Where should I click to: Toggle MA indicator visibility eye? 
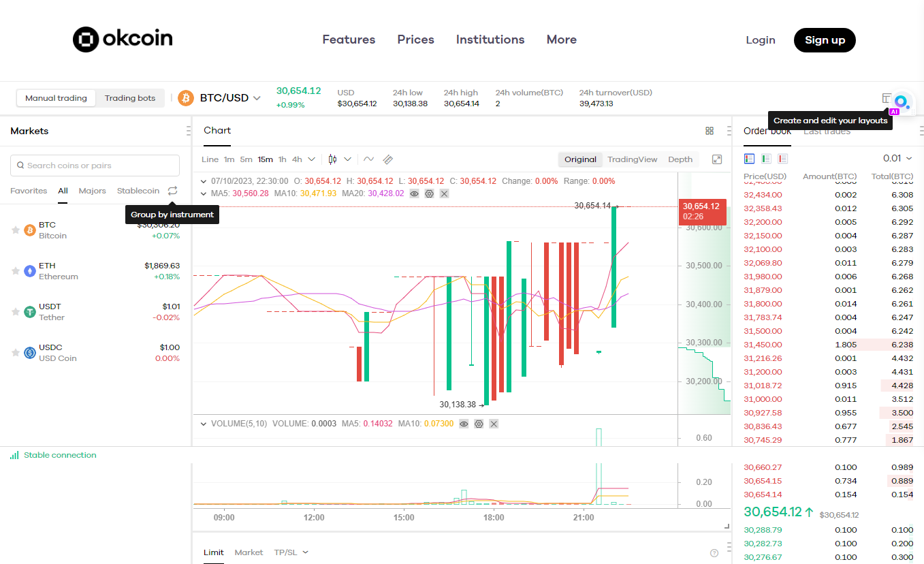tap(415, 193)
